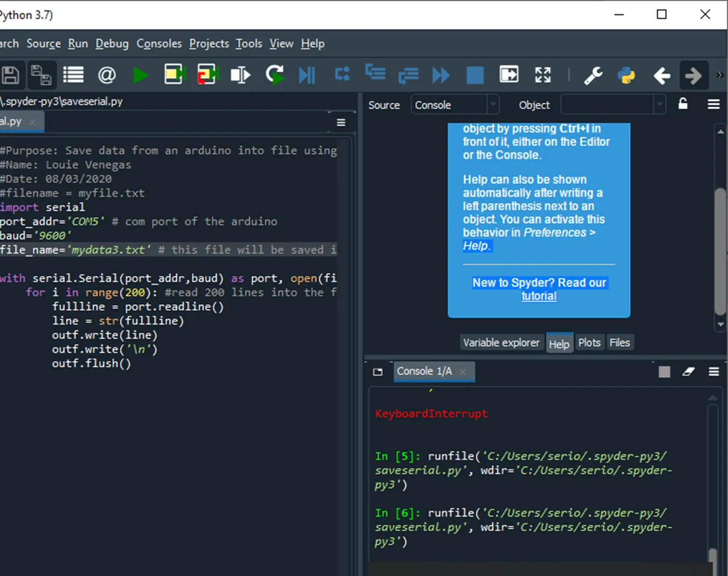Viewport: 728px width, 576px height.
Task: Maximize the Spyder window
Action: [x=661, y=15]
